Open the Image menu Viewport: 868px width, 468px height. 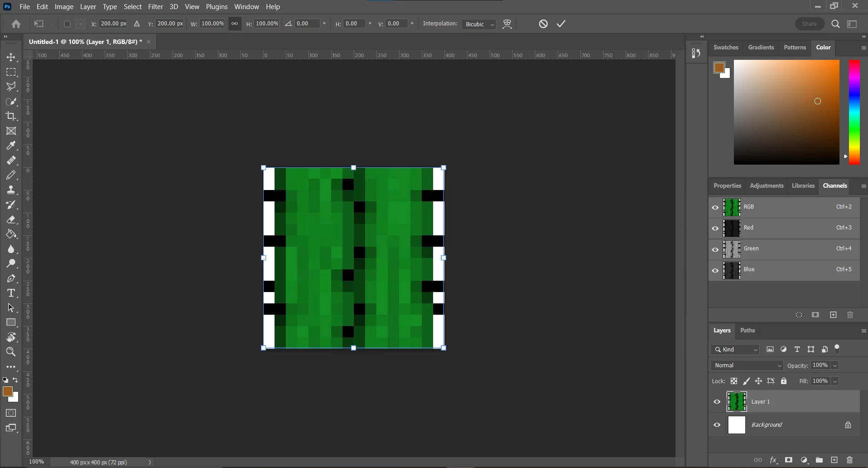tap(64, 7)
